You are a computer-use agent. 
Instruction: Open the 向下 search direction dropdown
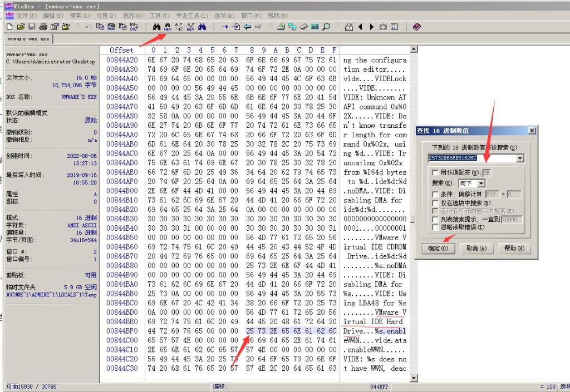(481, 183)
